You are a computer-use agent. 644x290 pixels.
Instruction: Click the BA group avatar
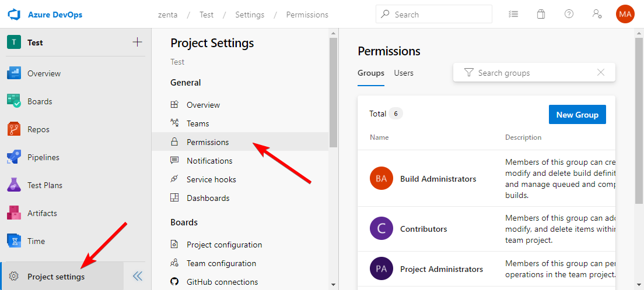(381, 178)
